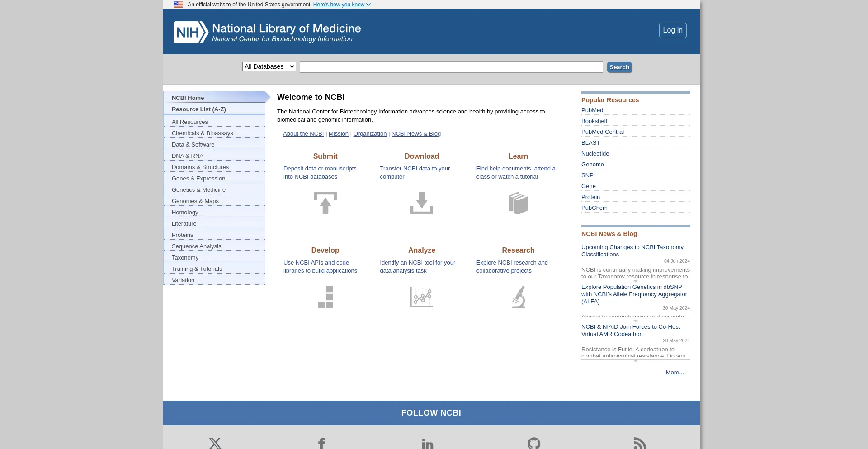Screen dimensions: 868x449
Task: Open Data & Software category
Action: click(215, 144)
